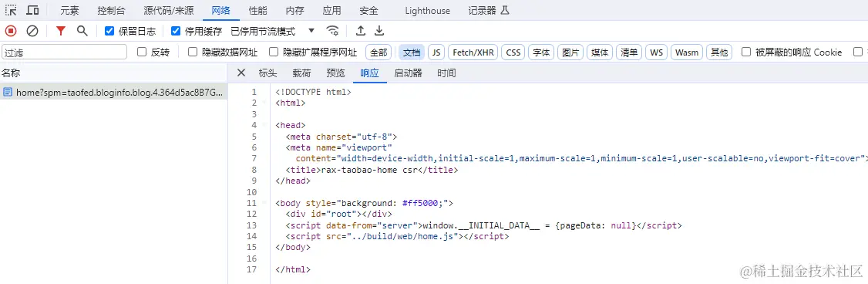Switch to 源代码/来源 panel tab
Screen dimensions: 868x284
pyautogui.click(x=168, y=11)
